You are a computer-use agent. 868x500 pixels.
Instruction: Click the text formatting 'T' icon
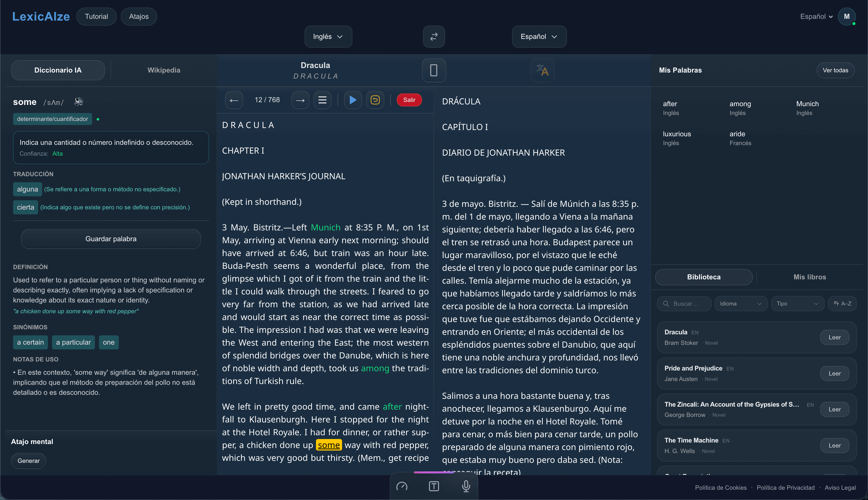434,486
